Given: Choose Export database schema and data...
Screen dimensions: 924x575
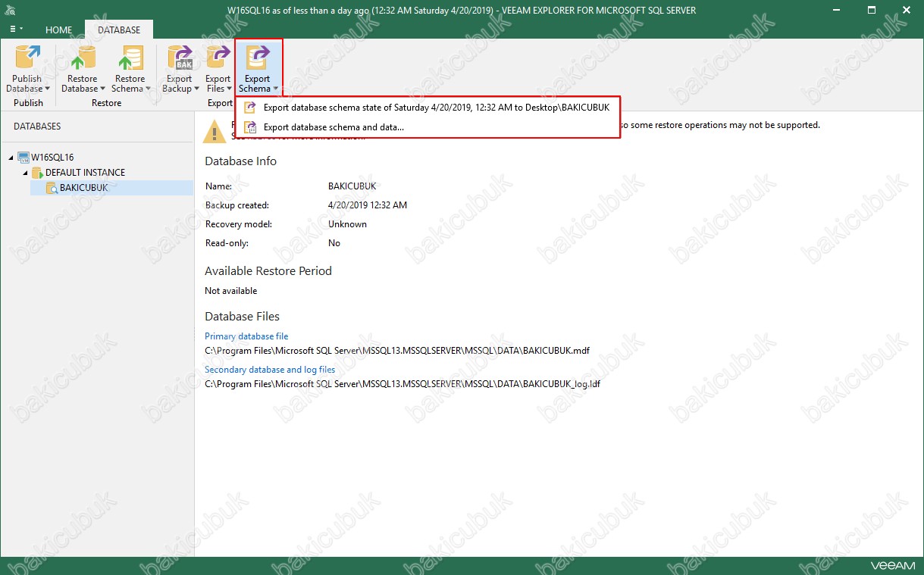Looking at the screenshot, I should pos(428,127).
